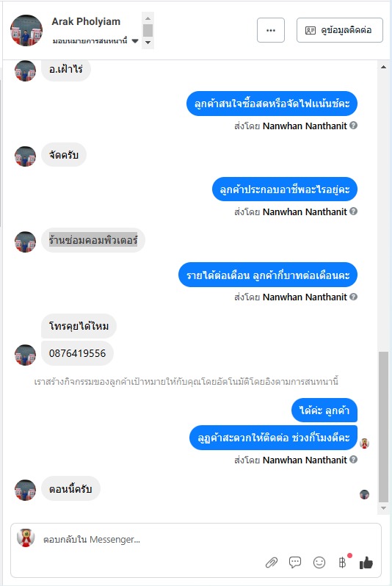Open the emoji smiley picker

coord(319,563)
